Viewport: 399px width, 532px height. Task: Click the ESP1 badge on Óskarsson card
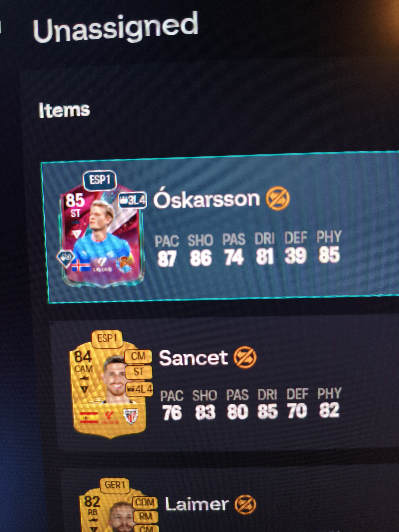[x=100, y=180]
